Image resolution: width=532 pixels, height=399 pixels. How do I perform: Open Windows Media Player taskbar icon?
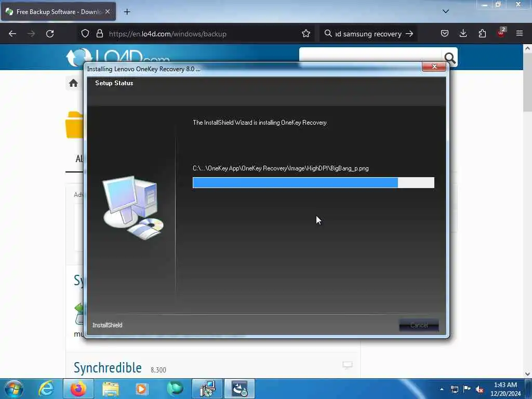[x=141, y=389]
